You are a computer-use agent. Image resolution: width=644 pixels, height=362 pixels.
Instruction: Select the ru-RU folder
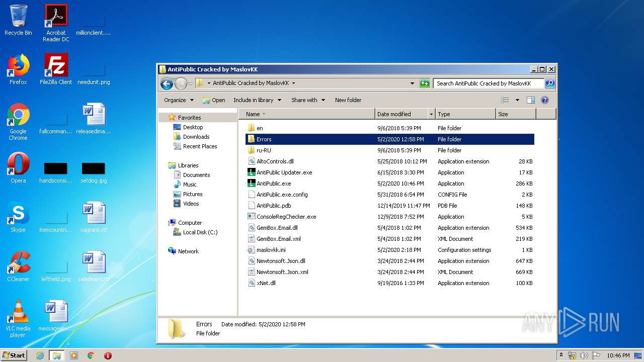pyautogui.click(x=264, y=150)
